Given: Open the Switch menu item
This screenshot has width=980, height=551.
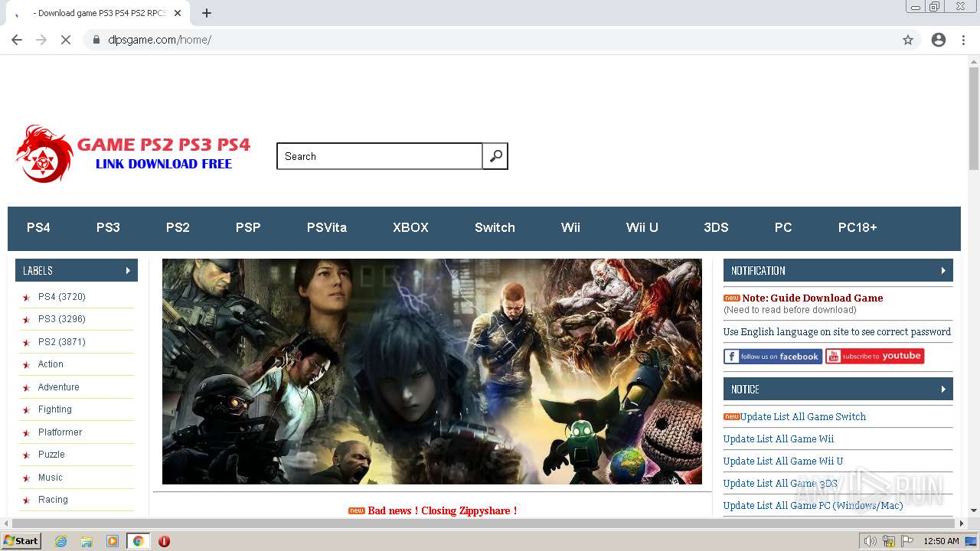Looking at the screenshot, I should point(495,227).
